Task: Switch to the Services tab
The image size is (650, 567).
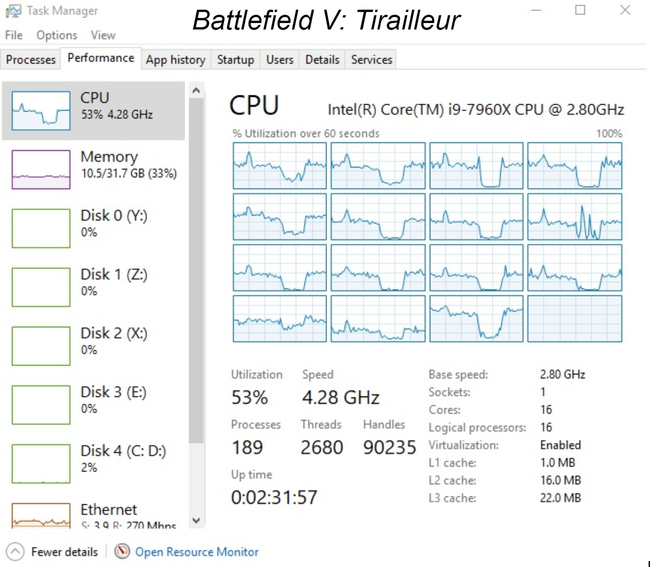Action: point(371,60)
